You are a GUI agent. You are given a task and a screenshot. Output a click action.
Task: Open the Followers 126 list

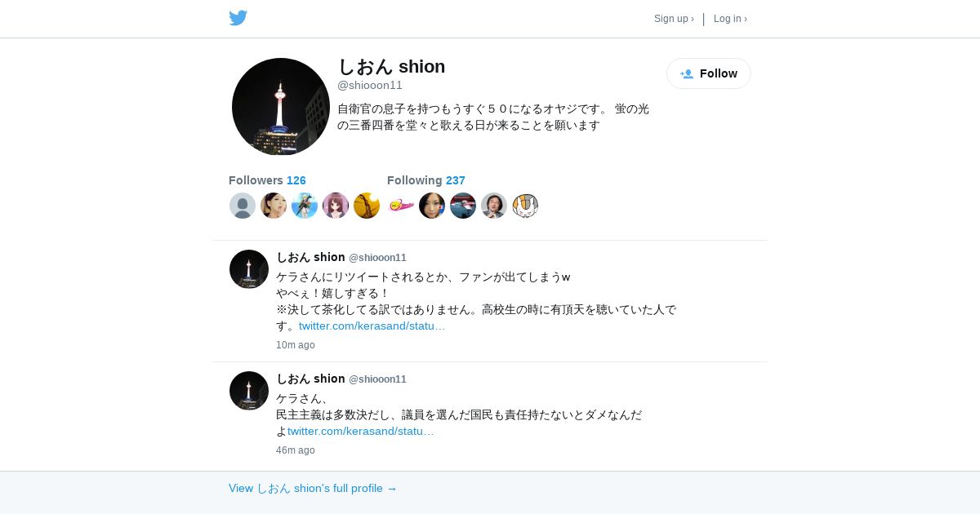coord(267,180)
